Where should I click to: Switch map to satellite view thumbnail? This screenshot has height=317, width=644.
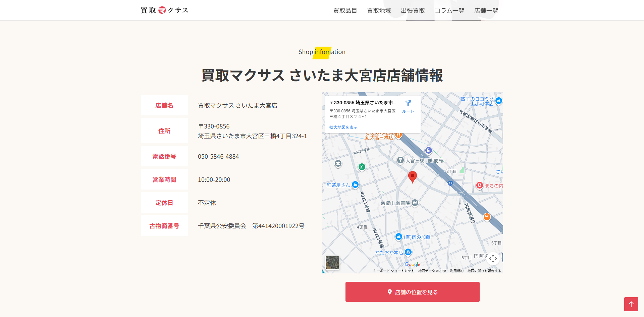(332, 263)
